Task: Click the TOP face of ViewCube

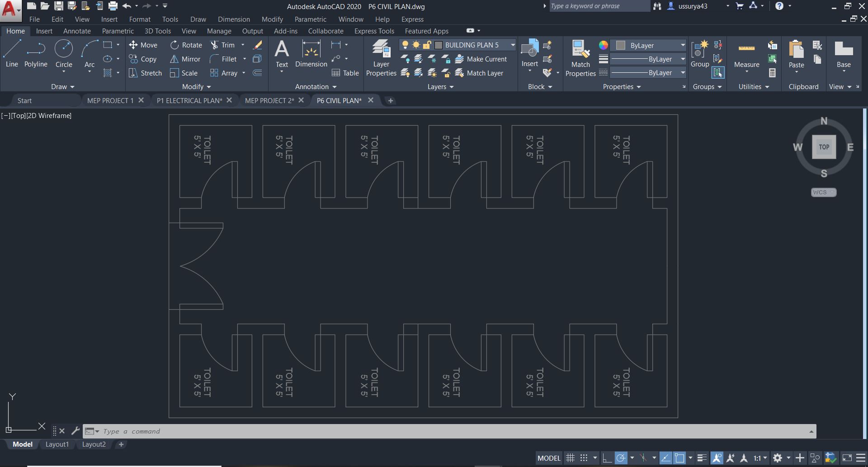Action: pyautogui.click(x=824, y=147)
